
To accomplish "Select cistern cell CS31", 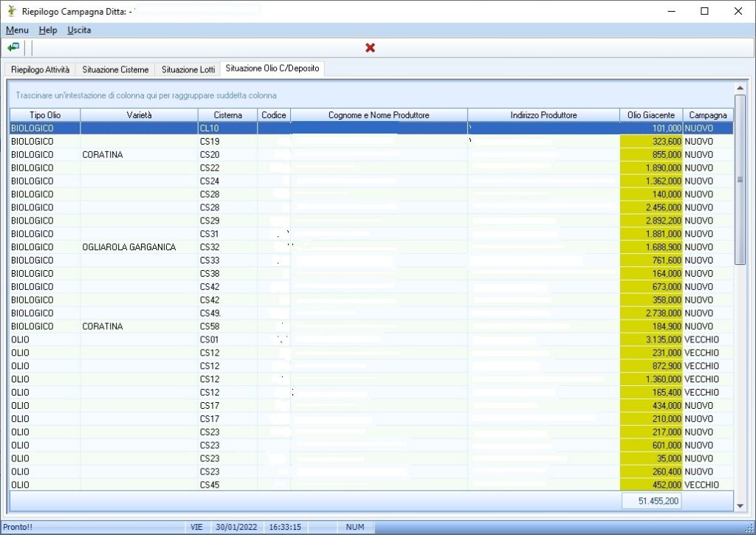I will 227,234.
